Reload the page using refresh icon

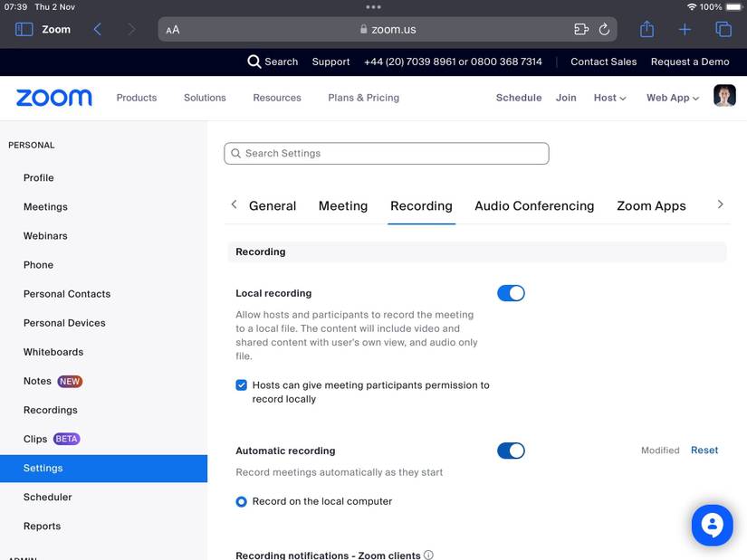[x=605, y=29]
